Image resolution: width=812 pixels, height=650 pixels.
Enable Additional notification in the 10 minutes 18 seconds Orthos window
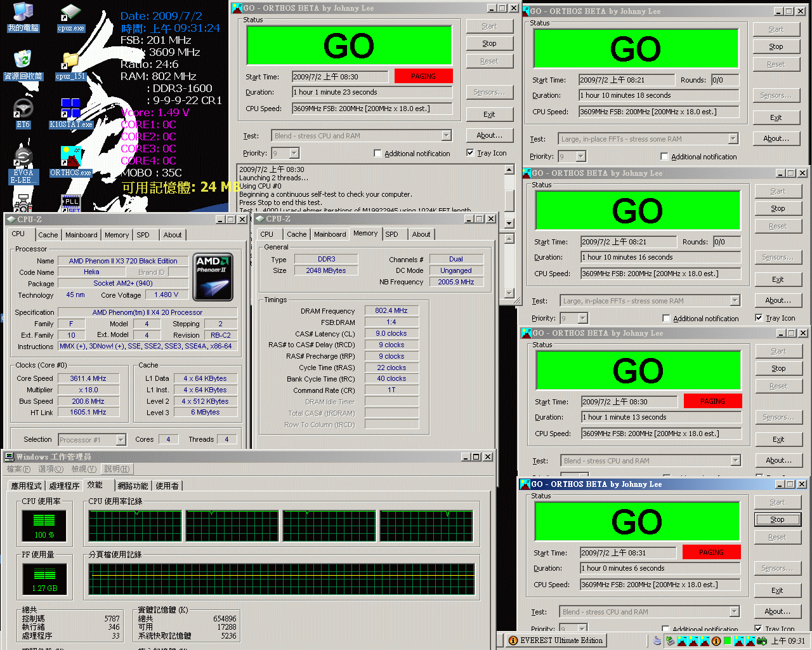click(x=664, y=157)
